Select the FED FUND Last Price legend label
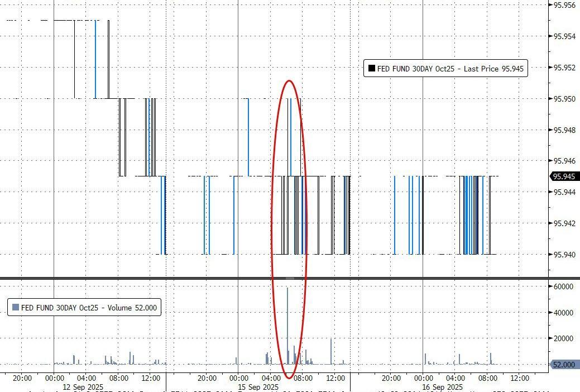Viewport: 580px width, 392px height. click(450, 69)
